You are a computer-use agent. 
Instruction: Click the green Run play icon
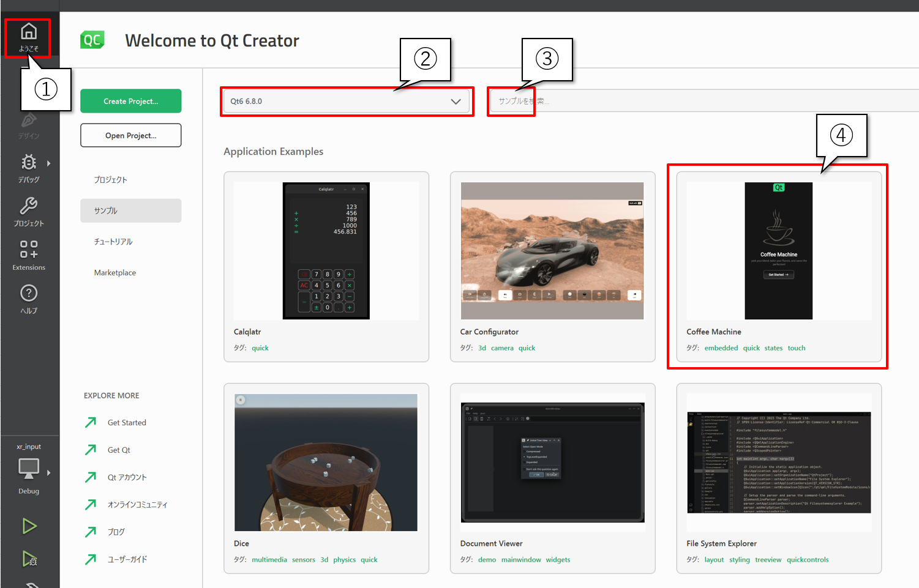(29, 526)
